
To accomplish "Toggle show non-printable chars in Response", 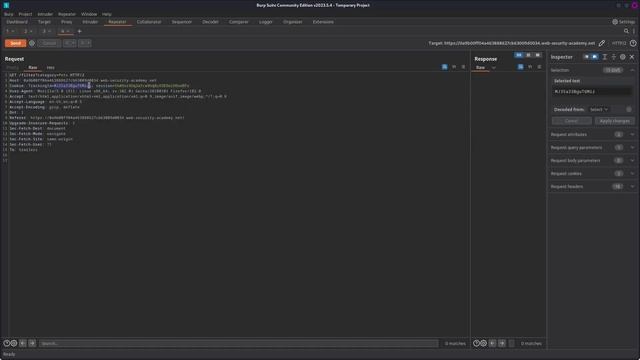I will click(x=530, y=67).
